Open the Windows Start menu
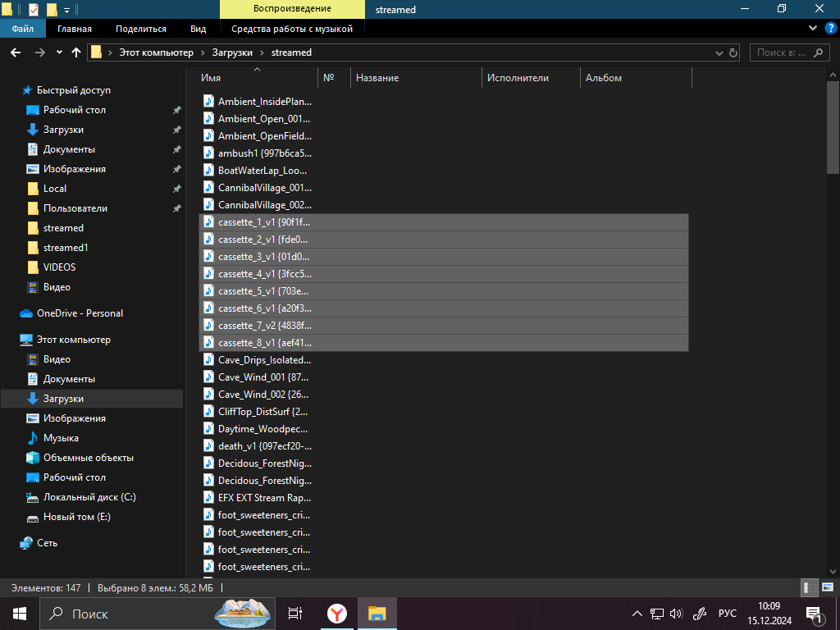This screenshot has height=630, width=840. click(x=20, y=614)
